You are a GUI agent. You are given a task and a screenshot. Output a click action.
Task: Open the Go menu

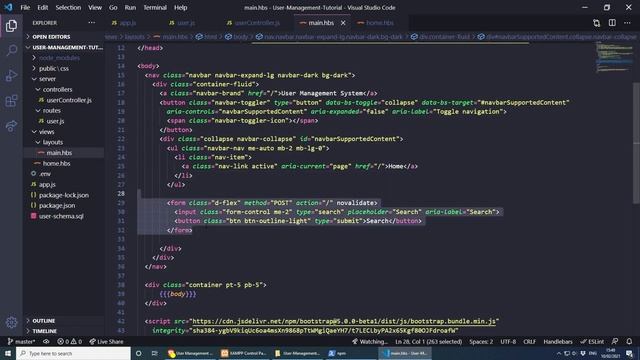pyautogui.click(x=113, y=7)
